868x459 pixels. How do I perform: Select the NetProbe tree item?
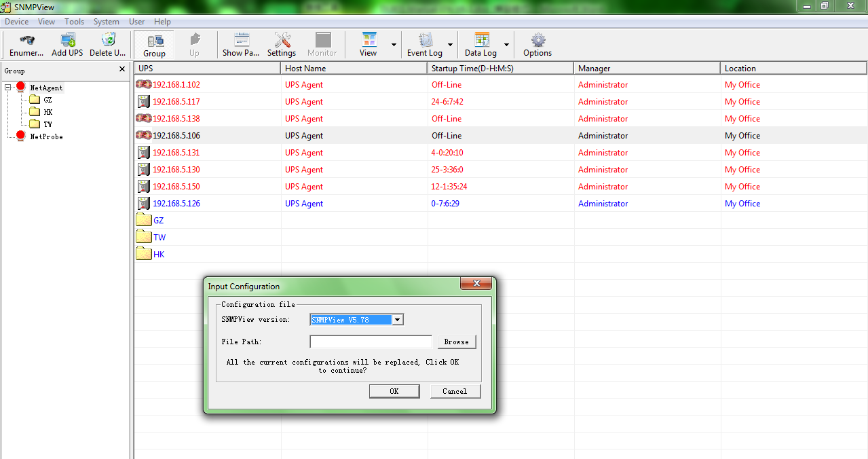[46, 136]
